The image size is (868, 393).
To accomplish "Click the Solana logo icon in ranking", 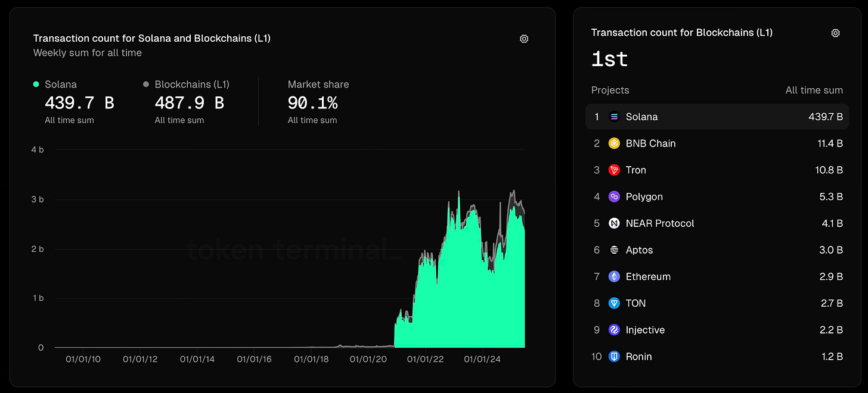I will coord(614,117).
